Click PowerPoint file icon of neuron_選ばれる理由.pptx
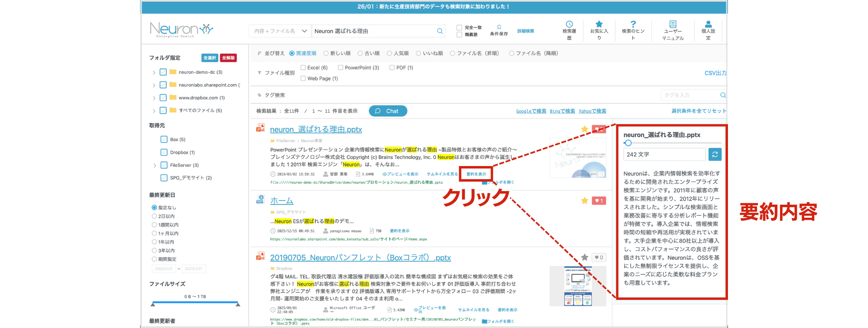 click(260, 128)
